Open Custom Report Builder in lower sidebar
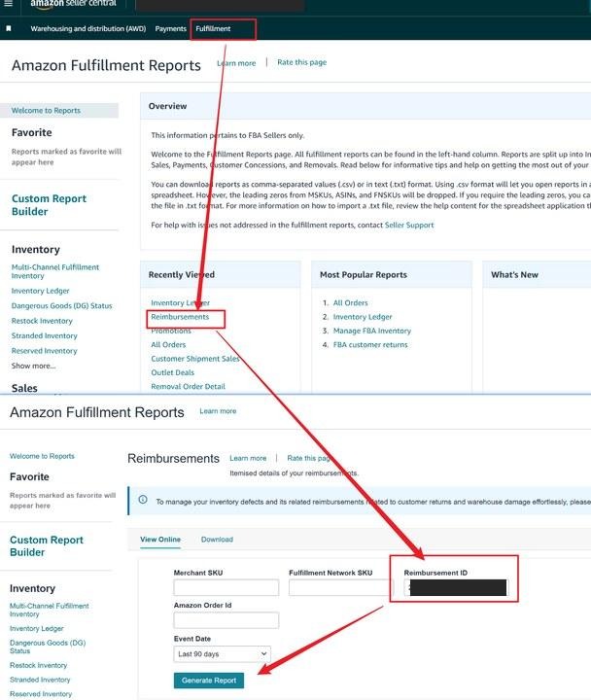 47,546
